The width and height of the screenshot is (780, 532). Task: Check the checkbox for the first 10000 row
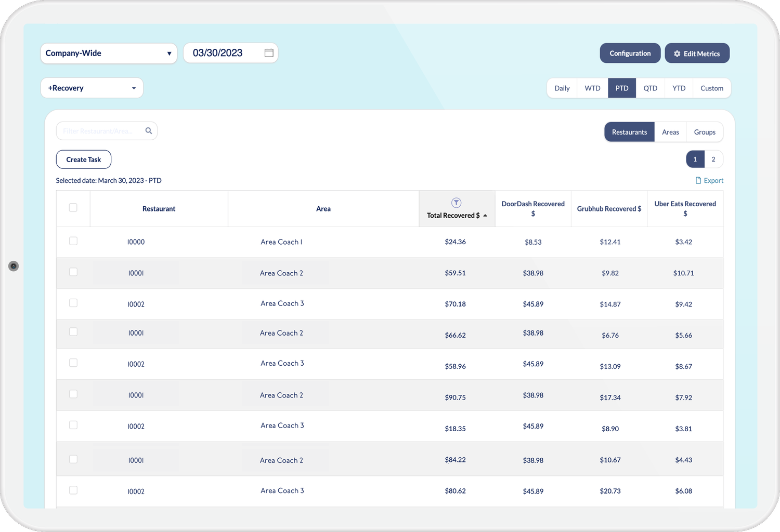point(73,241)
